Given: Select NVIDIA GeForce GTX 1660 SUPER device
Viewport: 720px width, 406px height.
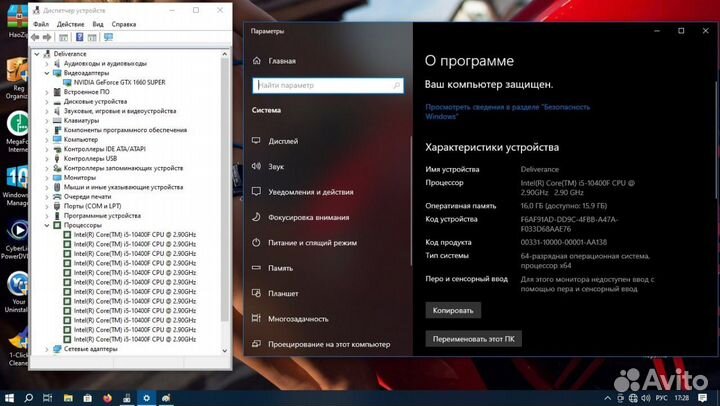Looking at the screenshot, I should click(119, 82).
